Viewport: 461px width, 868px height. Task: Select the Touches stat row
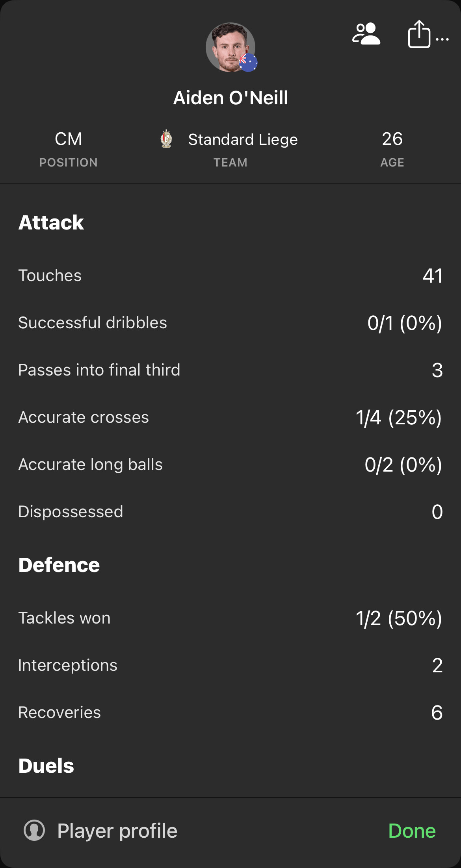230,276
